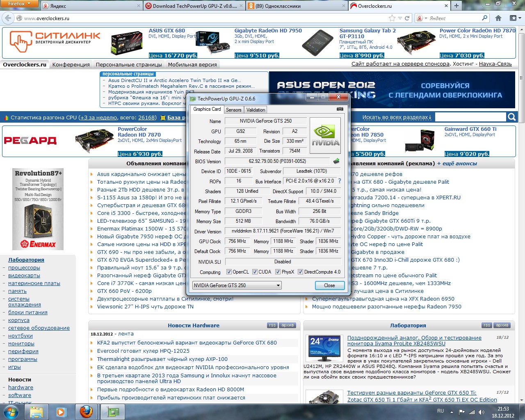Click the NVIDIA logo in GPU-Z
This screenshot has width=525, height=420.
(x=325, y=136)
